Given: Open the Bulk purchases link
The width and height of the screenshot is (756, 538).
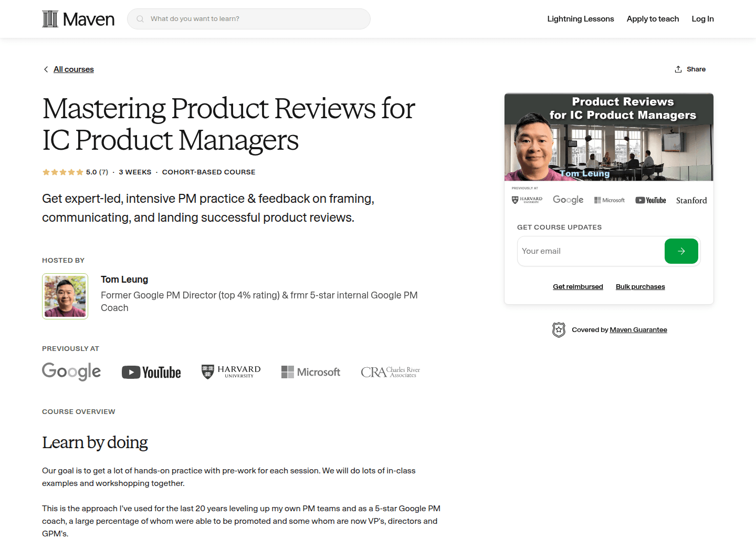Looking at the screenshot, I should (640, 286).
